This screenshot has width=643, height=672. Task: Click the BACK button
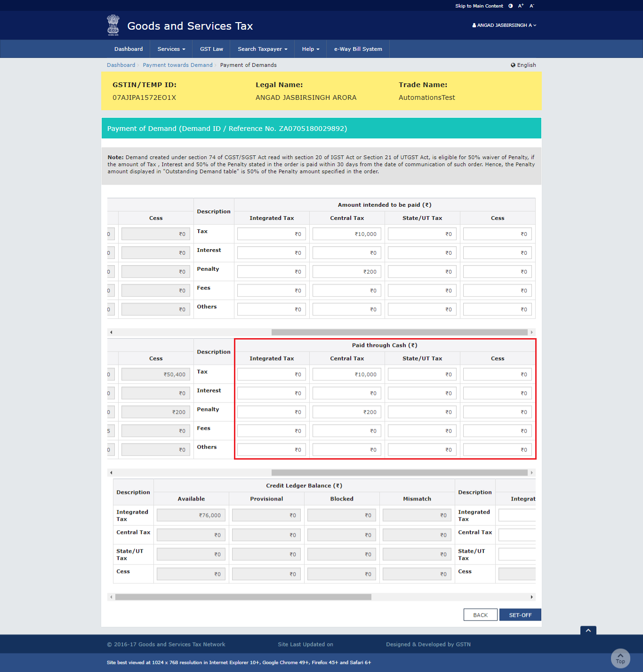(480, 615)
